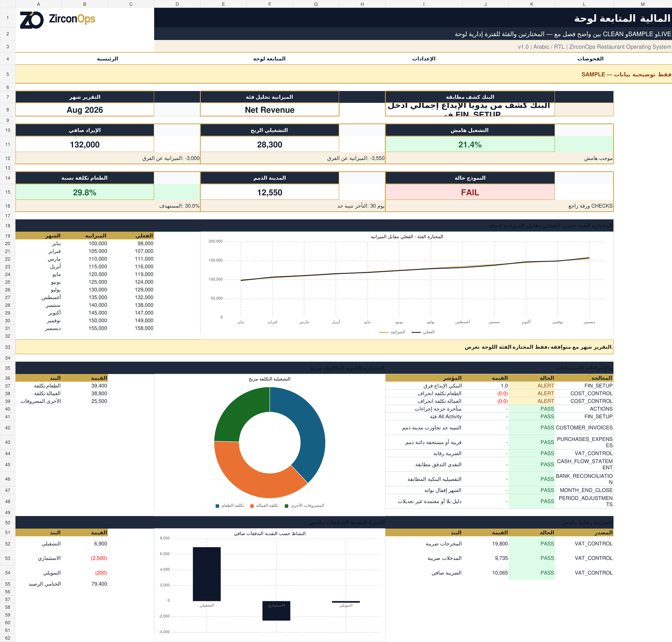Open the Net Revenue category selector cell
Image resolution: width=672 pixels, height=642 pixels.
coord(270,110)
